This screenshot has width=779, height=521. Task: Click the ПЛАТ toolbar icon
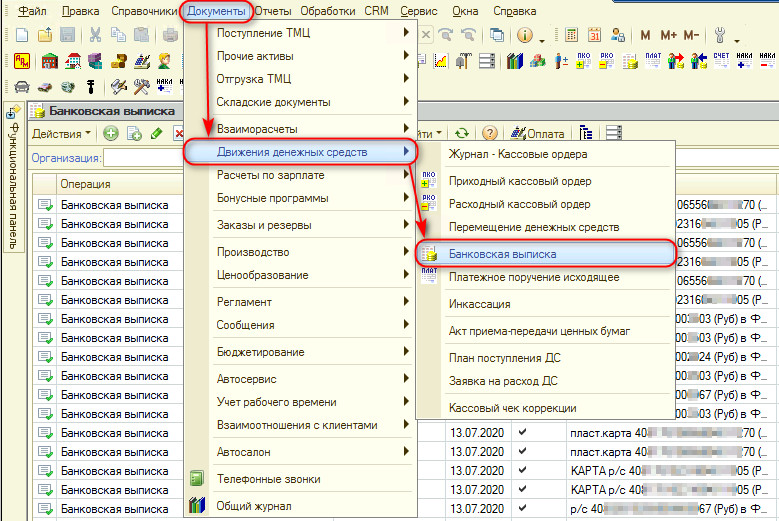tap(653, 61)
